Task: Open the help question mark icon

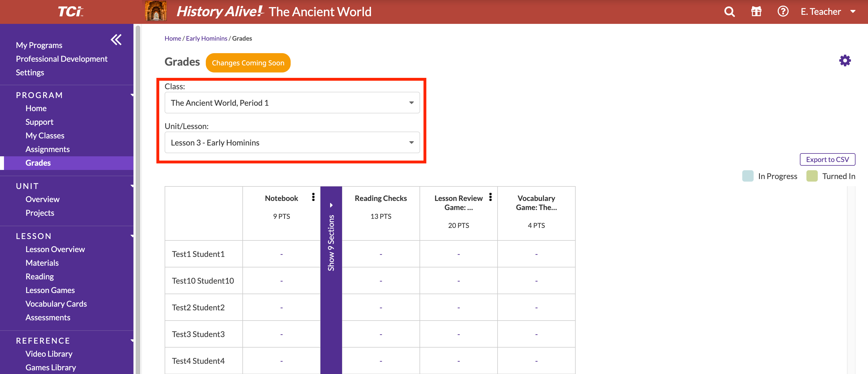Action: tap(783, 12)
